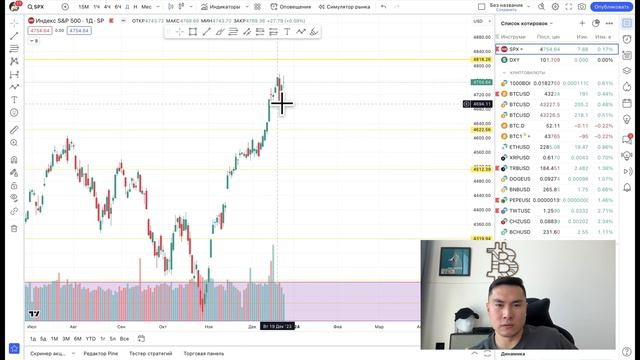
Task: Expand the Список котировок watchlist dropdown
Action: (x=527, y=24)
